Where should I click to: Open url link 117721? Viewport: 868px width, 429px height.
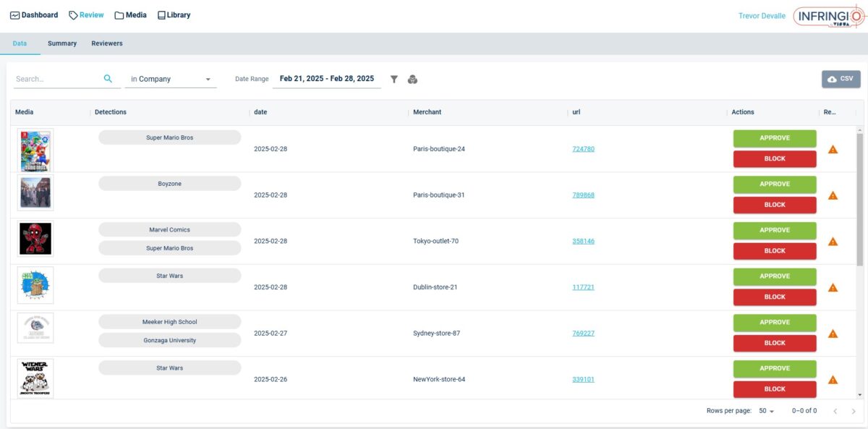[583, 287]
